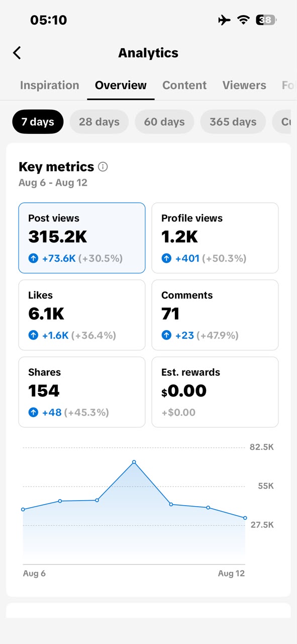Screen dimensions: 297x644
Task: Tap the airplane mode status icon
Action: (224, 20)
